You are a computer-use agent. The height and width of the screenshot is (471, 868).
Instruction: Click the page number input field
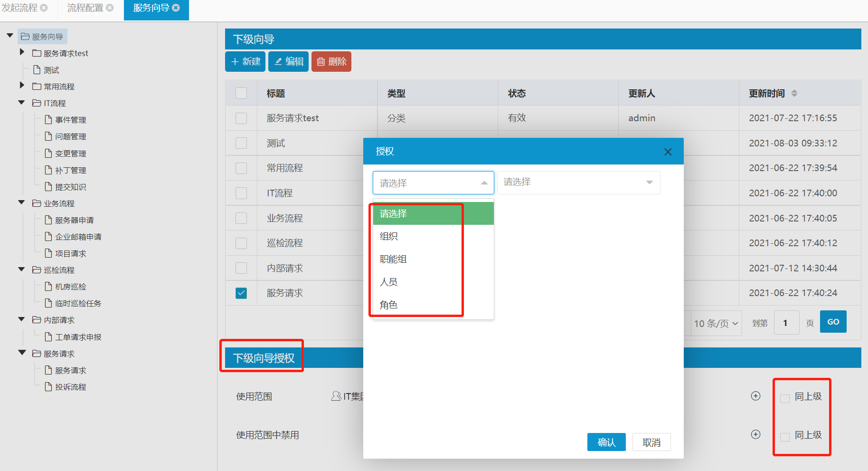click(786, 323)
